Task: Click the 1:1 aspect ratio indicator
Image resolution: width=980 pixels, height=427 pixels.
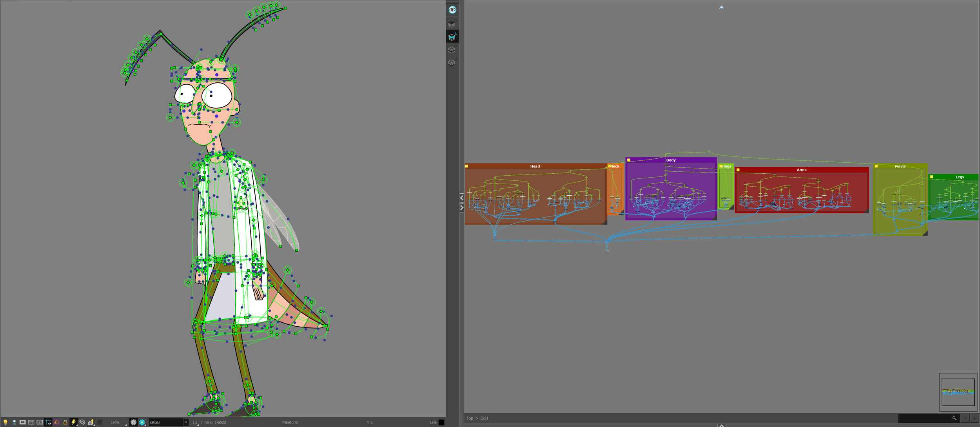Action: (x=195, y=422)
